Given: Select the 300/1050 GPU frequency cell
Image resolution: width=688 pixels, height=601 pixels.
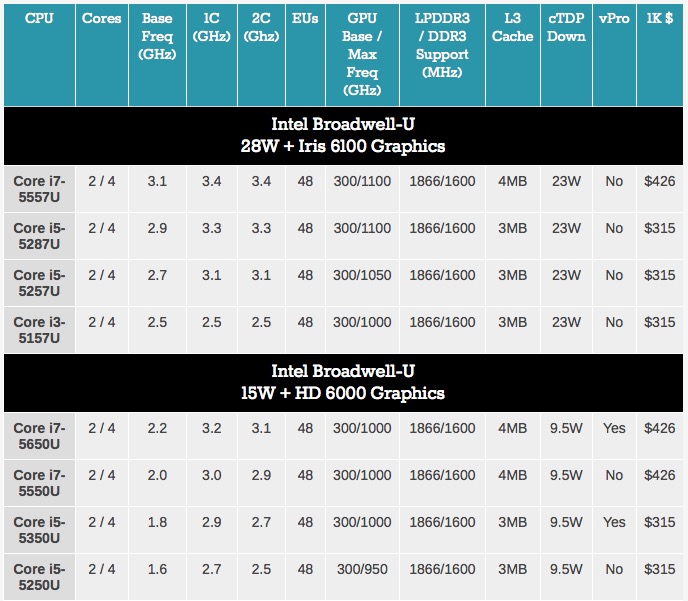Looking at the screenshot, I should coord(361,275).
